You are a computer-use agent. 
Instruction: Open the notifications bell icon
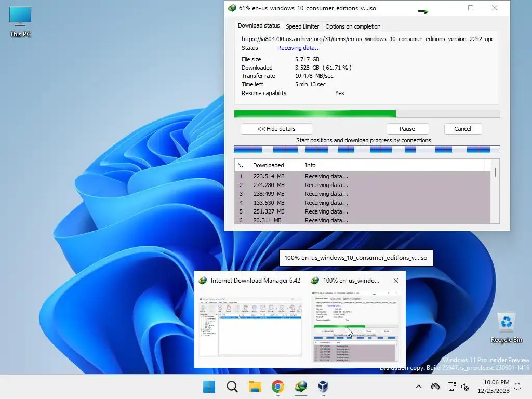coord(518,387)
